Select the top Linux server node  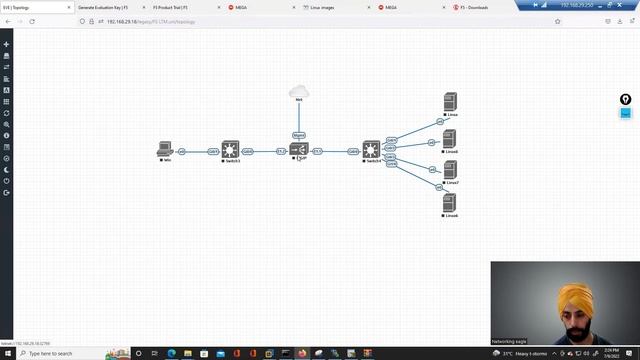click(x=450, y=102)
